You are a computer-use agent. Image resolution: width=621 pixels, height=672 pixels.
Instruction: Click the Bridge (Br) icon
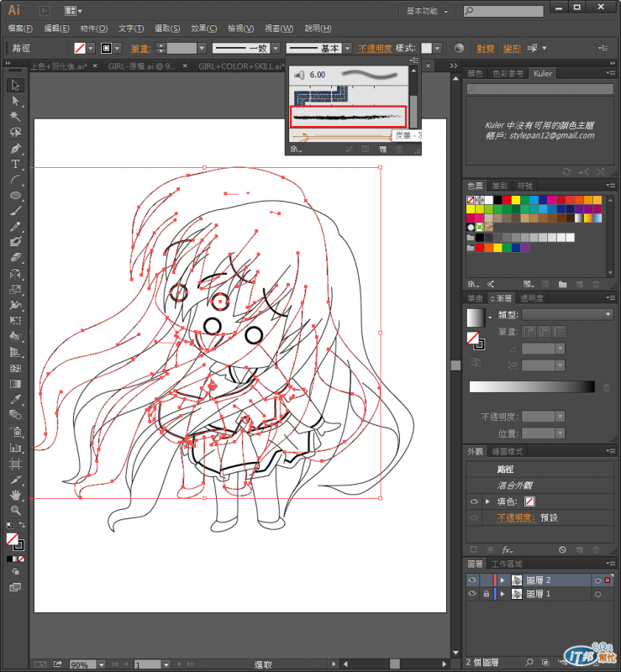45,10
